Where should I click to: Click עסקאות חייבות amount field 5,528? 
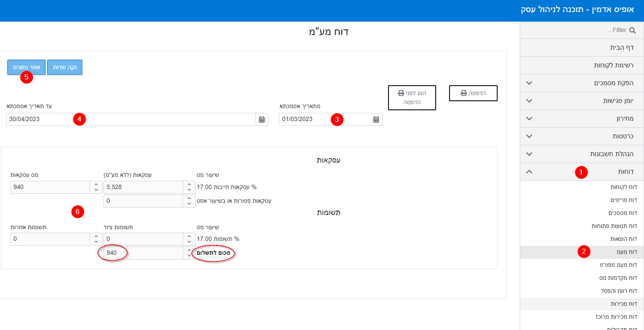[143, 187]
